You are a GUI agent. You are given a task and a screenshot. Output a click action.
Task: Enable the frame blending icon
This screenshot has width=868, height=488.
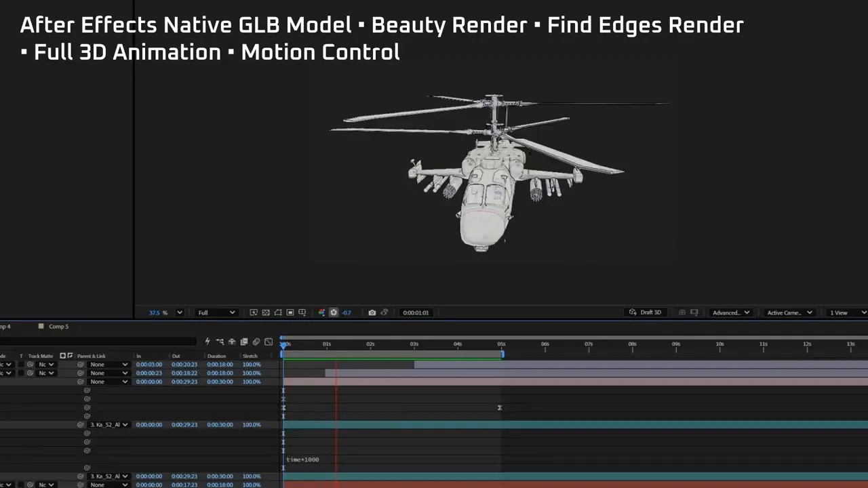point(244,342)
